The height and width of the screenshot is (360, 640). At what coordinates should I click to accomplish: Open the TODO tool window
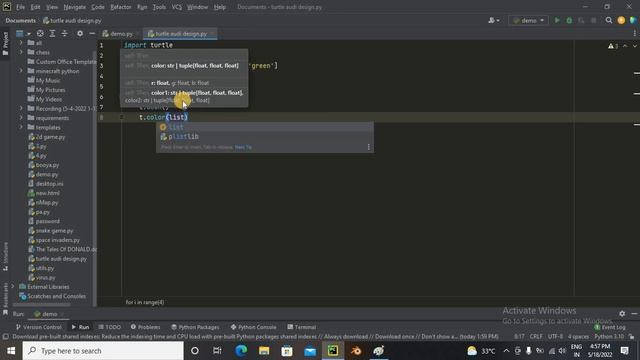[x=109, y=327]
